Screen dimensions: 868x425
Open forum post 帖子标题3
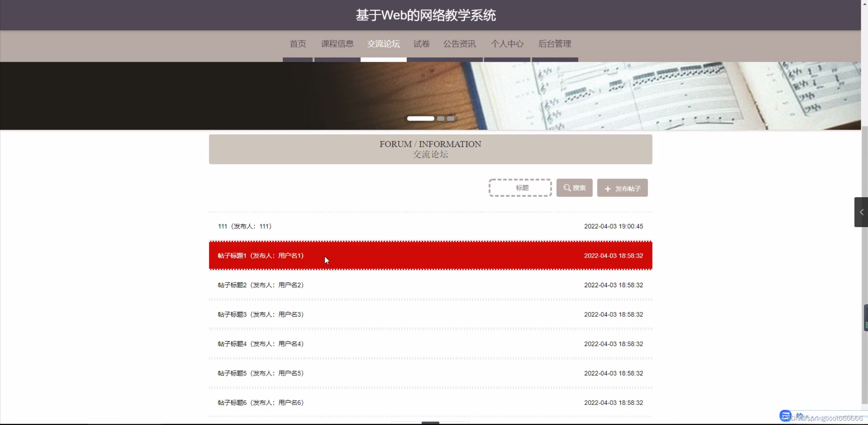261,315
